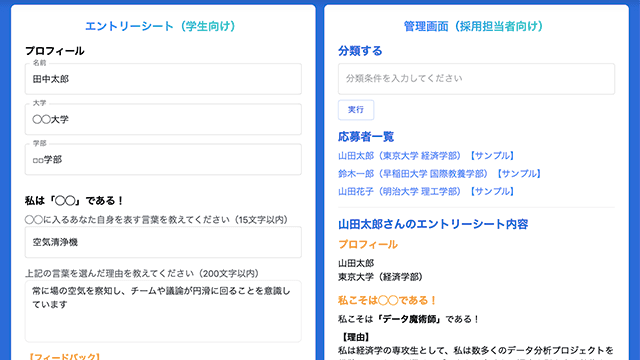Click the エントリーシート（学生向け）heading

160,26
